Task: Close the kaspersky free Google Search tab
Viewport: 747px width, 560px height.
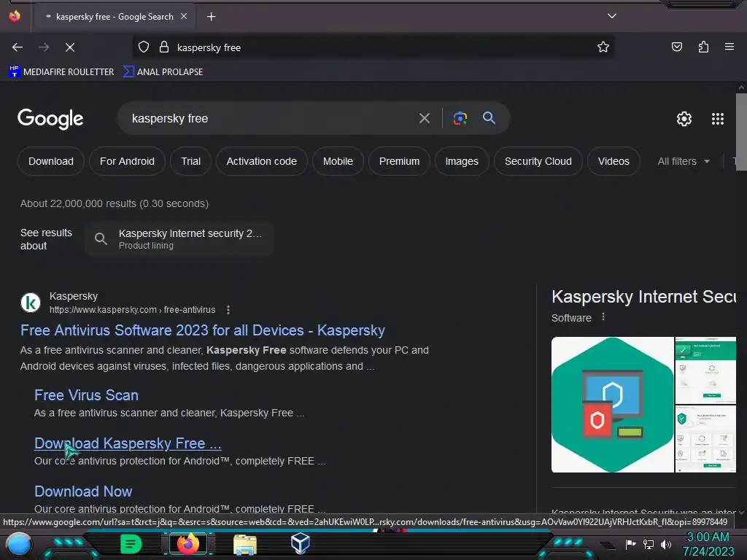Action: [x=184, y=16]
